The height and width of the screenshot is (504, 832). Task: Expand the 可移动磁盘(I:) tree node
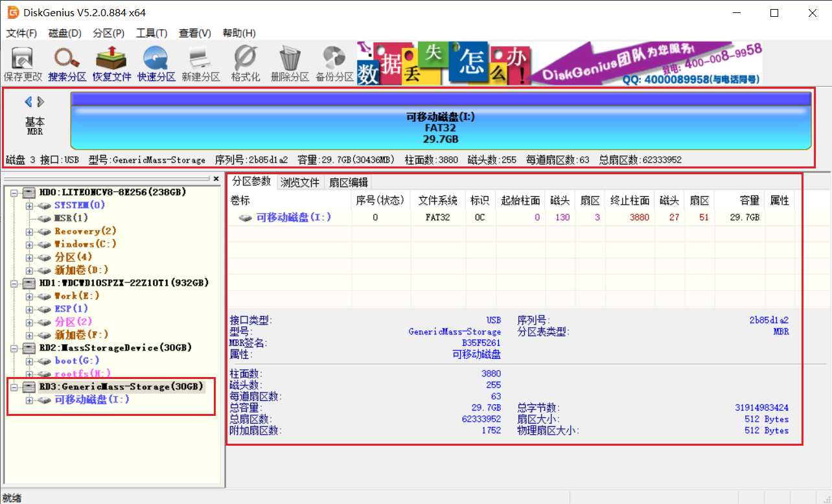[29, 400]
